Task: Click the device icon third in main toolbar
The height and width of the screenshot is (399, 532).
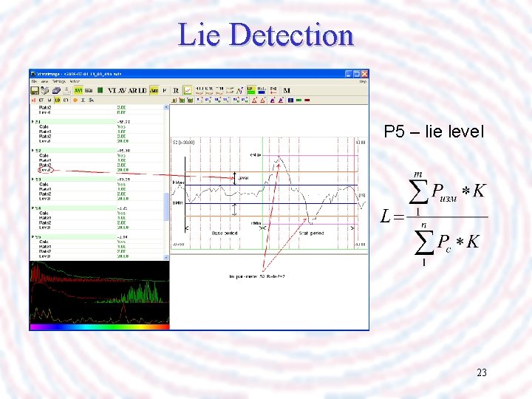Action: coord(56,90)
